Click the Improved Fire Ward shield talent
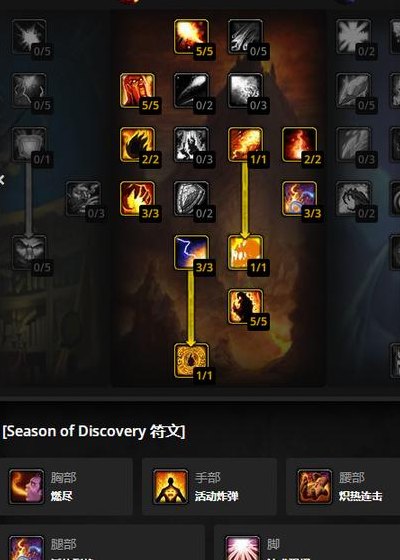400x560 pixels. pos(191,199)
